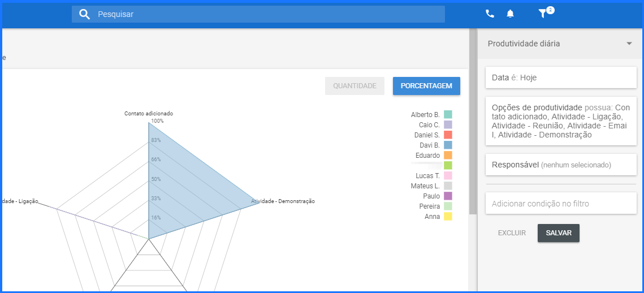
Task: Click the Excluir button
Action: tap(512, 233)
